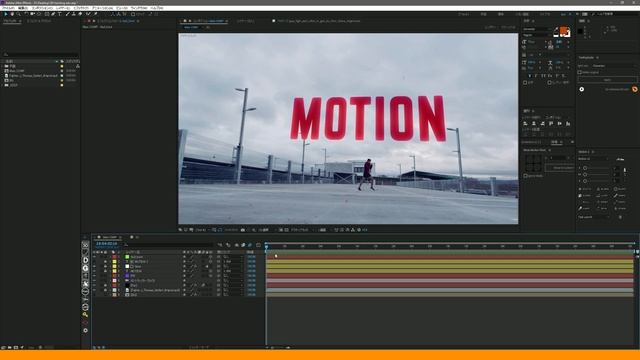Click the Faux Bold text style icon
Screen dimensions: 640x360
coord(530,76)
